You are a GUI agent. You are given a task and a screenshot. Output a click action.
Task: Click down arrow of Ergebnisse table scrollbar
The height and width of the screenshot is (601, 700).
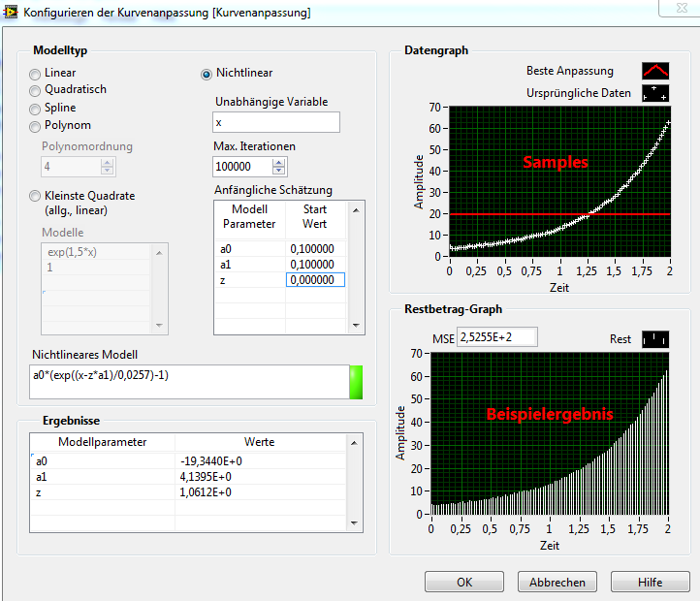[x=354, y=522]
